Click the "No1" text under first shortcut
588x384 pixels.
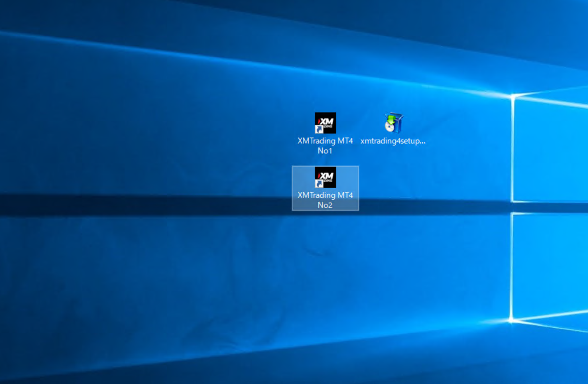tap(325, 151)
